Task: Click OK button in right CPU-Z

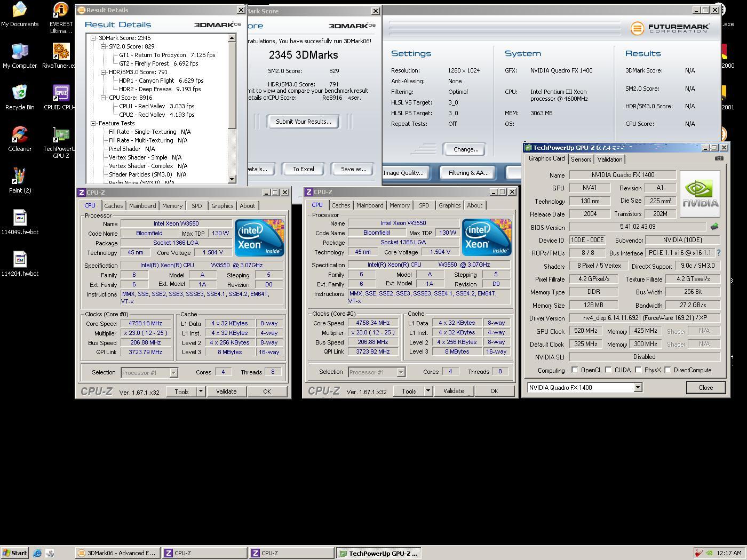Action: tap(494, 391)
